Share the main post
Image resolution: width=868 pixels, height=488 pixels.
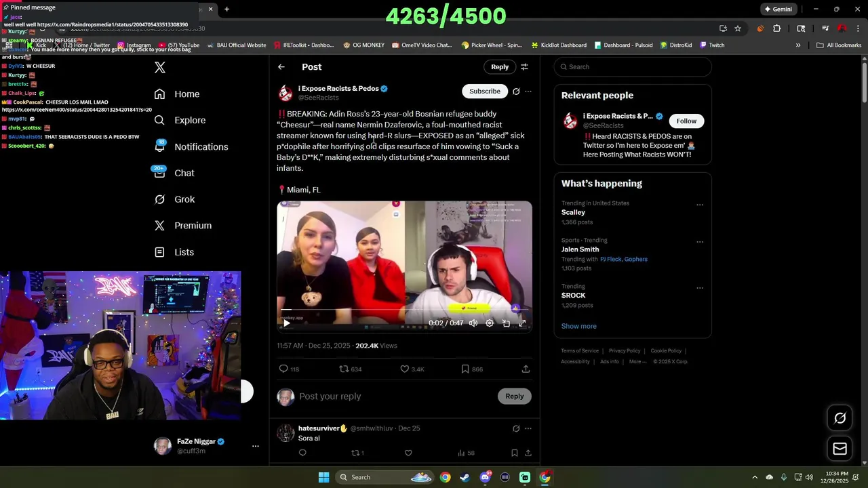(x=526, y=369)
